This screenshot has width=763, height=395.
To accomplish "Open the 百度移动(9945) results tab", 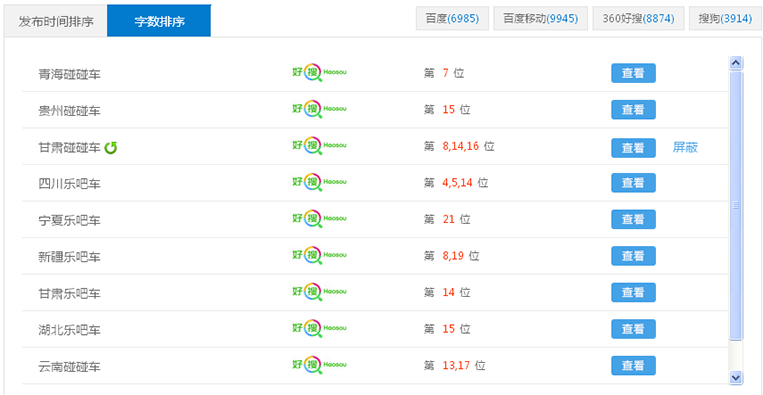I will pos(541,19).
